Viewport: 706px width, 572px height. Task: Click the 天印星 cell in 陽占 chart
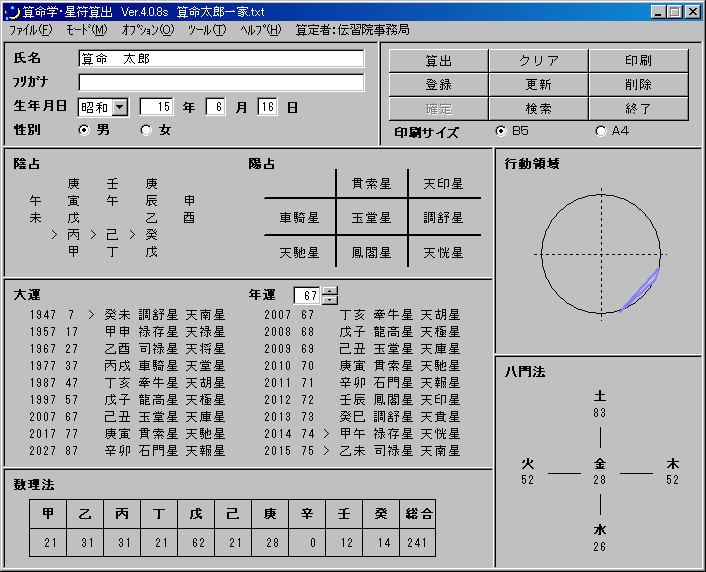click(x=444, y=184)
